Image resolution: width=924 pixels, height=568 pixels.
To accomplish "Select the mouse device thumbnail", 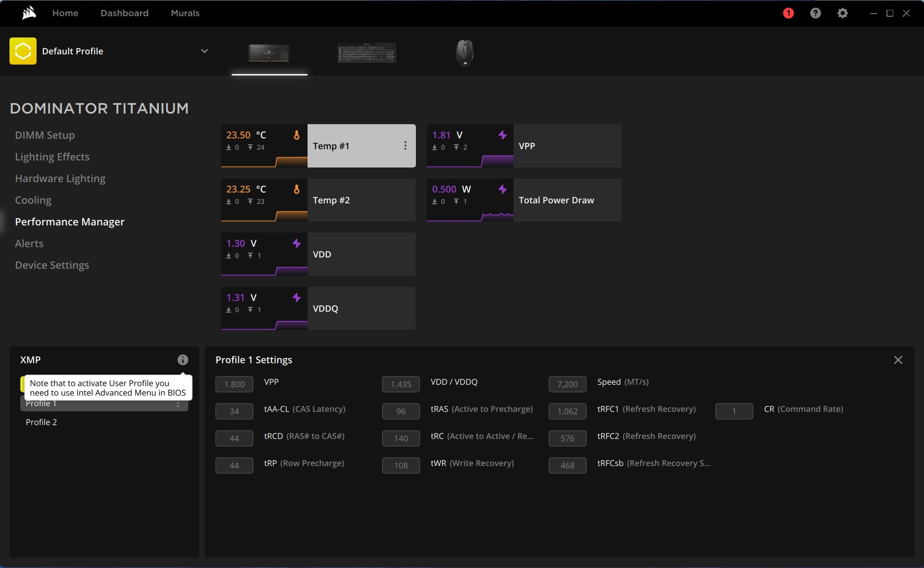I will 464,53.
